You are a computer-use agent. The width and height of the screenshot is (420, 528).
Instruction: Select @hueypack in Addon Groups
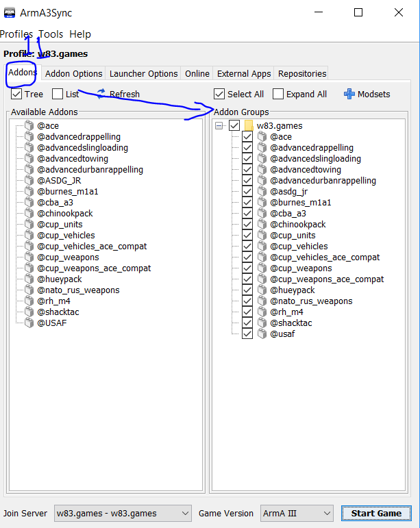(293, 290)
